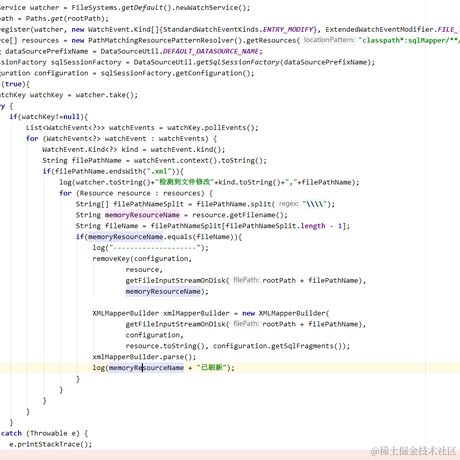Click the getSqlFragments method call
This screenshot has width=460, height=460.
click(x=303, y=346)
